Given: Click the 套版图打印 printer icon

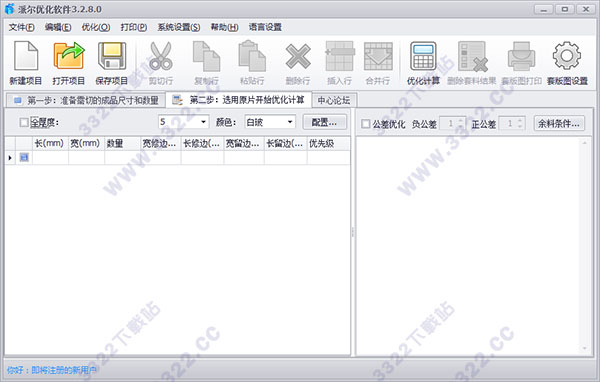Looking at the screenshot, I should 521,56.
